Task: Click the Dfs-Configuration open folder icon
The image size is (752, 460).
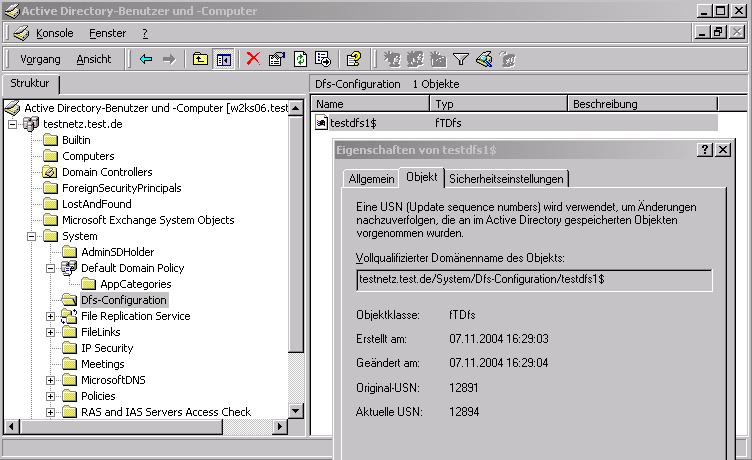Action: tap(69, 300)
